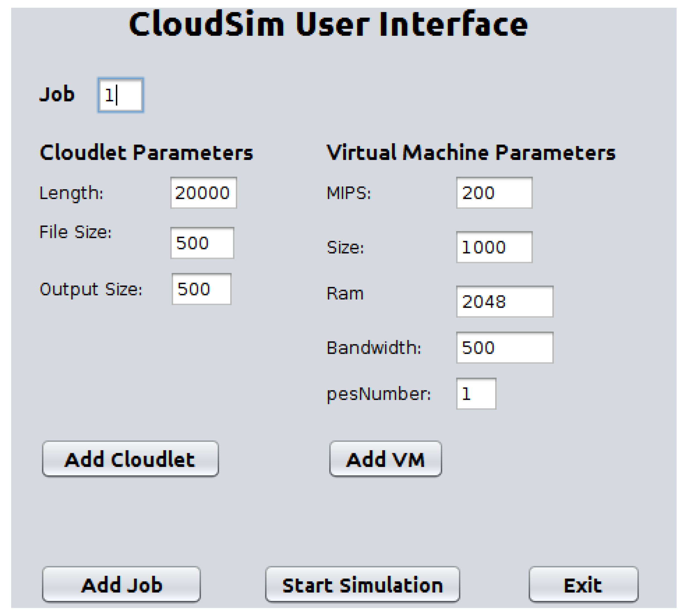Screen dimensions: 685x616
Task: Click the CloudSim User Interface title
Action: (x=328, y=24)
